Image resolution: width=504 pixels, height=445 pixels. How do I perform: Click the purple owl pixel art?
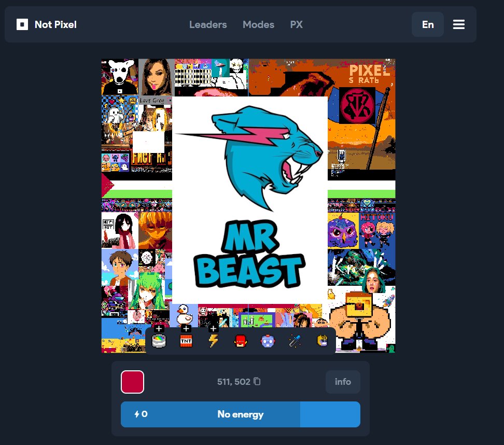[343, 231]
